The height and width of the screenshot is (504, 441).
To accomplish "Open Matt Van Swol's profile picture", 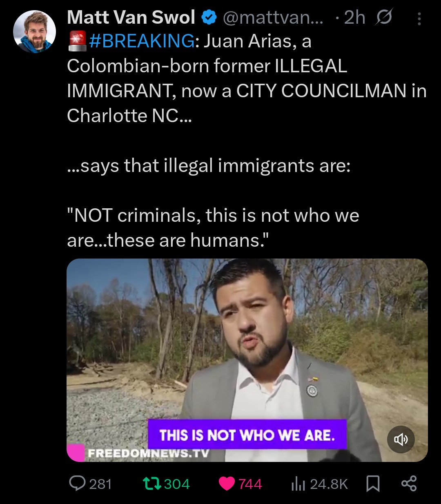I will pyautogui.click(x=34, y=32).
